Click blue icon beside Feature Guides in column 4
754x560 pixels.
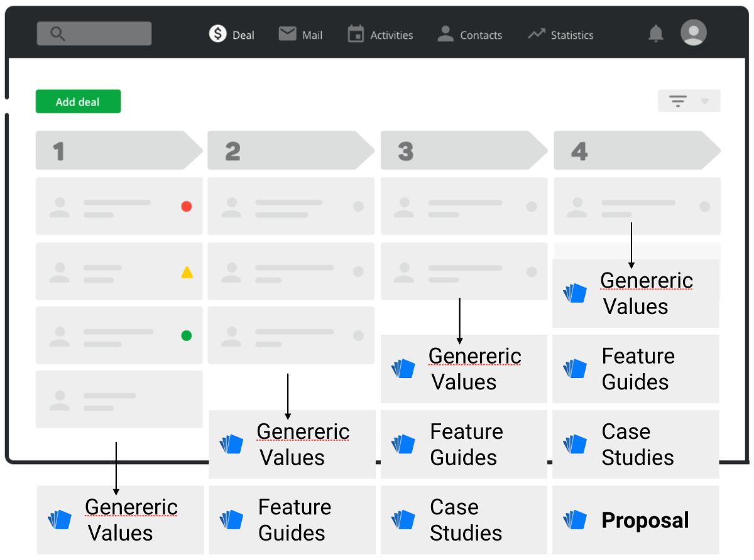575,369
